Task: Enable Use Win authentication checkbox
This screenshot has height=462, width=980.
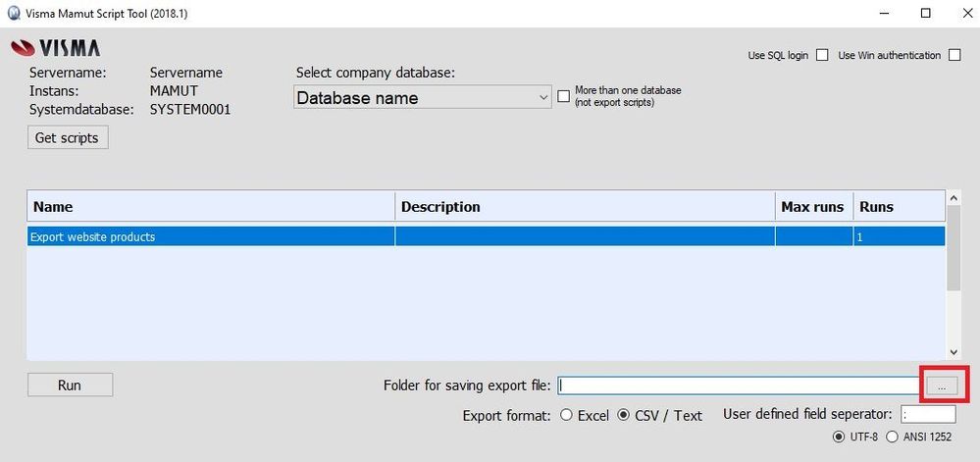Action: click(x=954, y=55)
